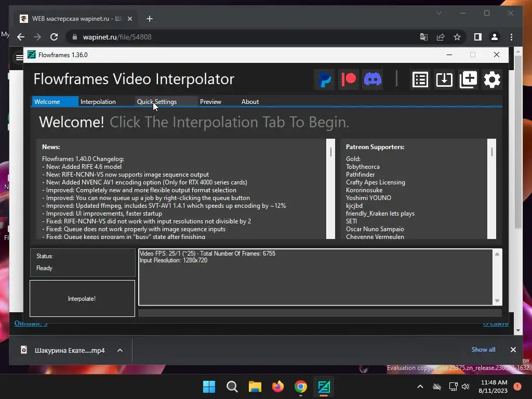Screen dimensions: 532x399
Task: Open a new Chrome tab
Action: point(149,19)
